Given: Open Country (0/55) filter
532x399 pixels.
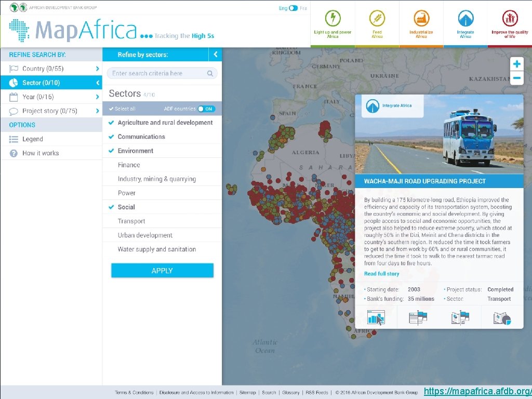Looking at the screenshot, I should (x=51, y=69).
